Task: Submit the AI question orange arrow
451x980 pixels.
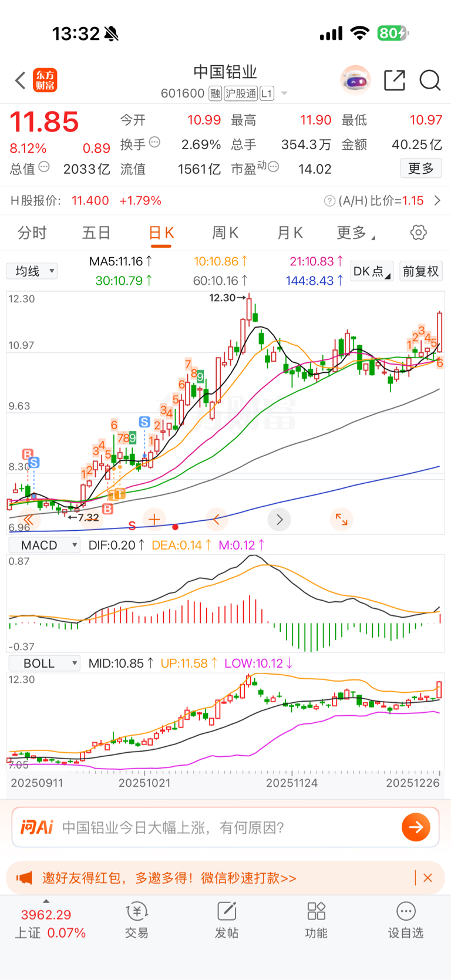Action: coord(416,827)
